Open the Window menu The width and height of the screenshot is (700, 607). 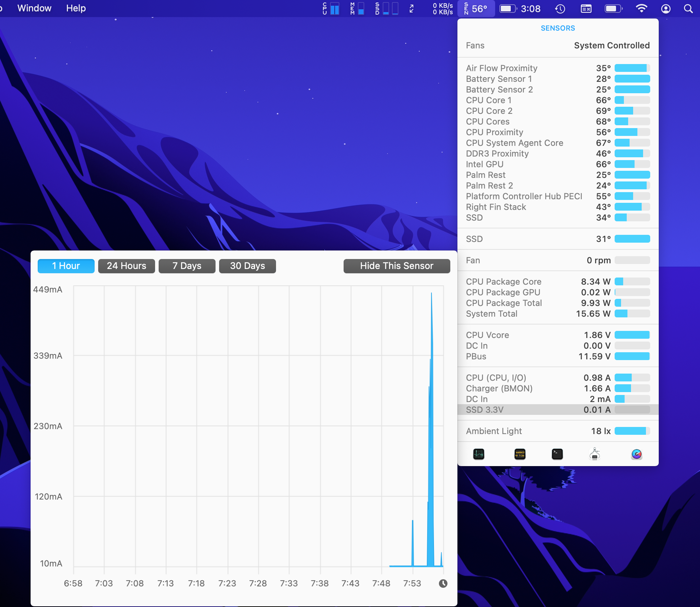[x=34, y=8]
